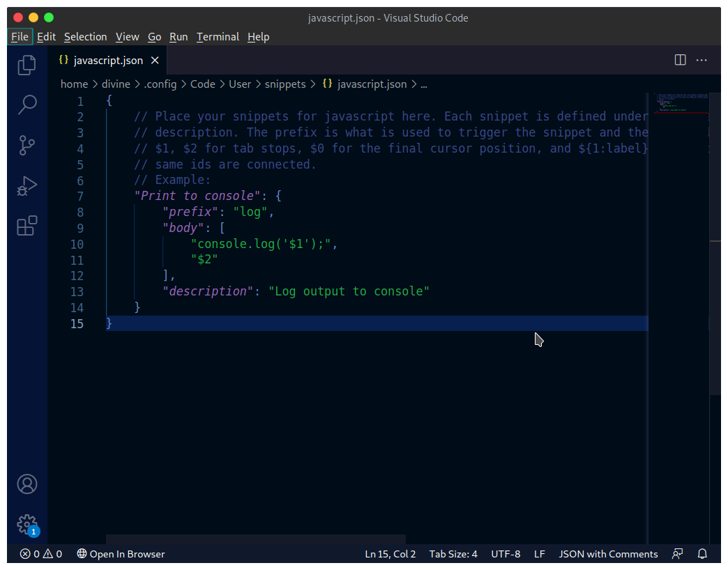Screen dimensions: 728x570
Task: Click the home breadcrumb
Action: [75, 84]
